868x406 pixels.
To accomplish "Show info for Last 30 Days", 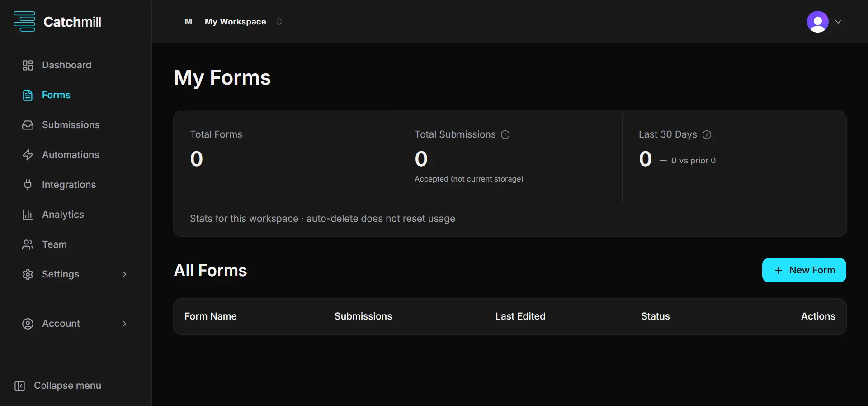I will [x=707, y=134].
